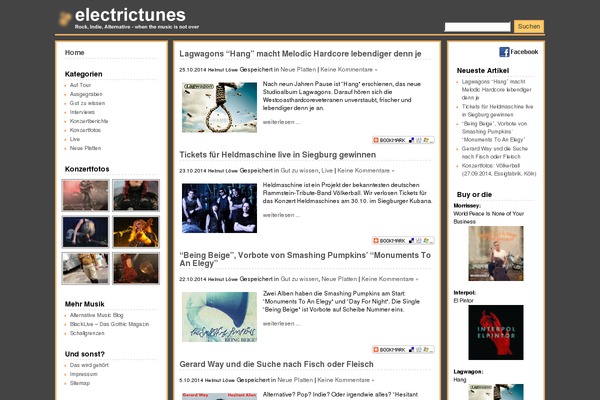The image size is (600, 400).
Task: Click the Interpol El Pintor album cover
Action: [496, 332]
